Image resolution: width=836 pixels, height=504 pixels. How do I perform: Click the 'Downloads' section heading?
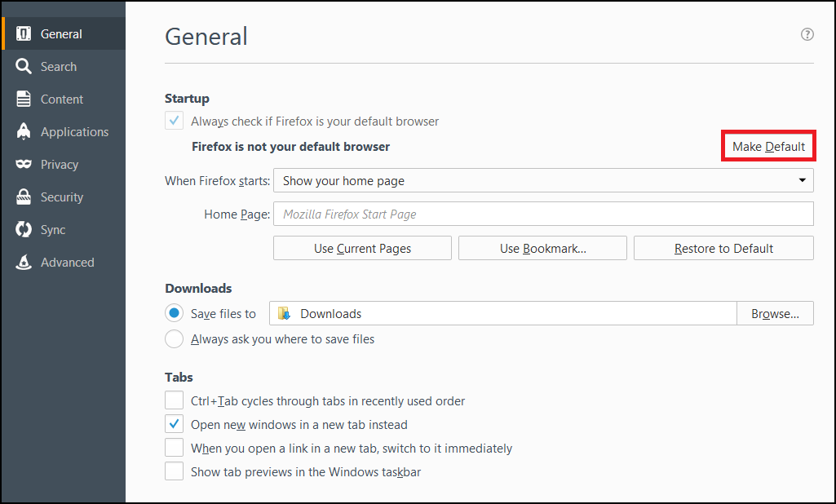[198, 288]
